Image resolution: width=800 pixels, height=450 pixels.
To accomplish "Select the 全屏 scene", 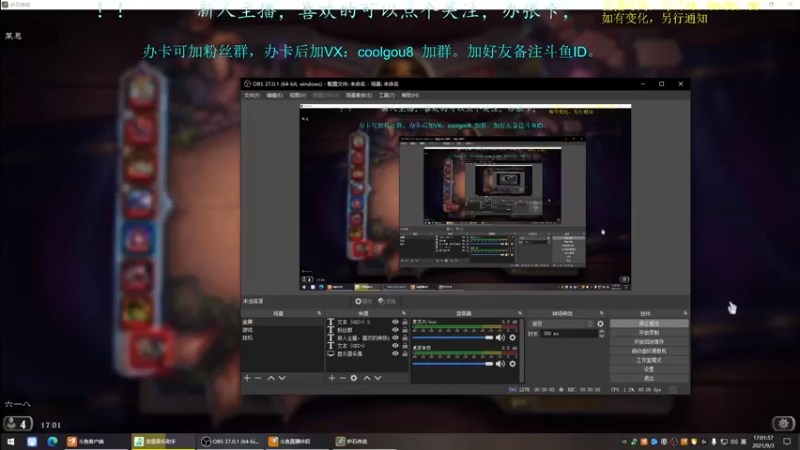I will click(x=283, y=322).
